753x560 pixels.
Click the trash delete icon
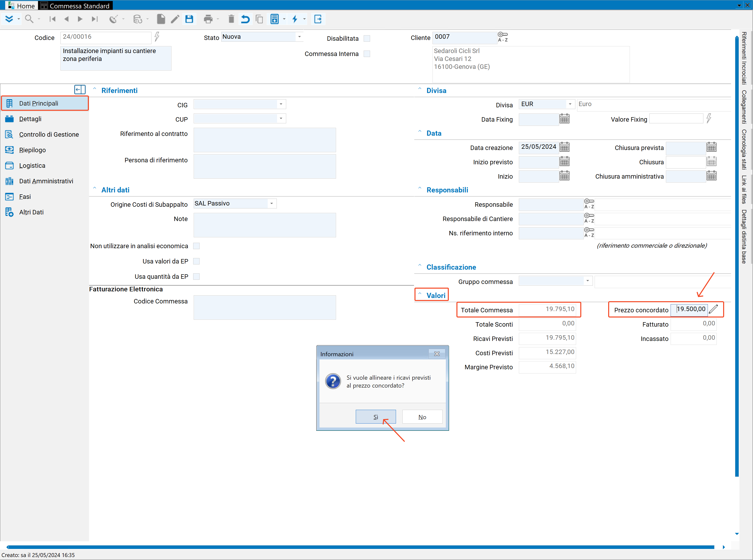tap(231, 19)
